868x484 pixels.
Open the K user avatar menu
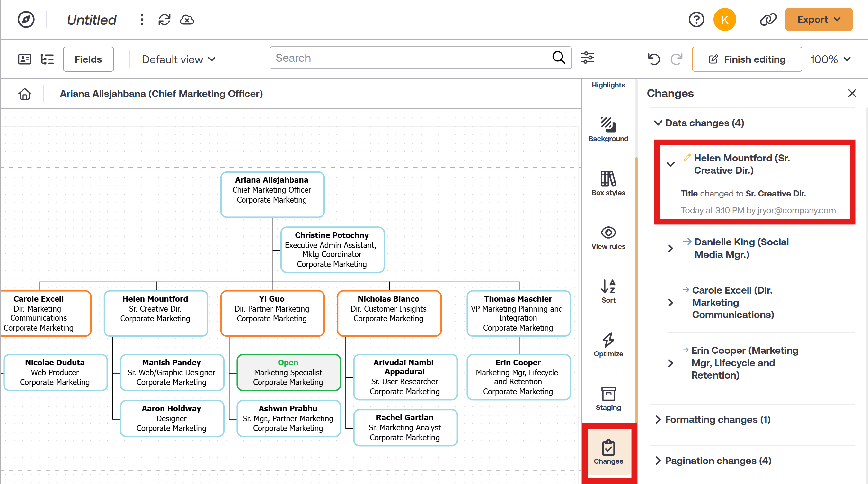point(725,19)
